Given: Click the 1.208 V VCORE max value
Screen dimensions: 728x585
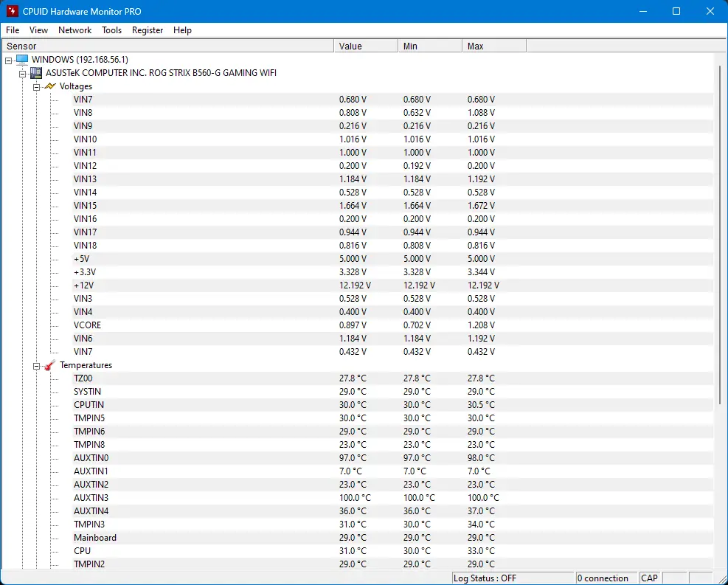Looking at the screenshot, I should [x=481, y=325].
